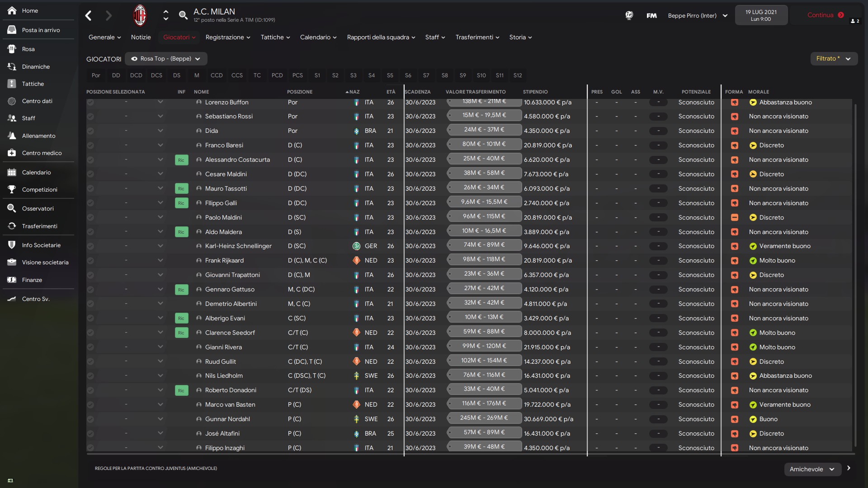Go forward with the right arrow
The image size is (868, 488).
tap(108, 16)
